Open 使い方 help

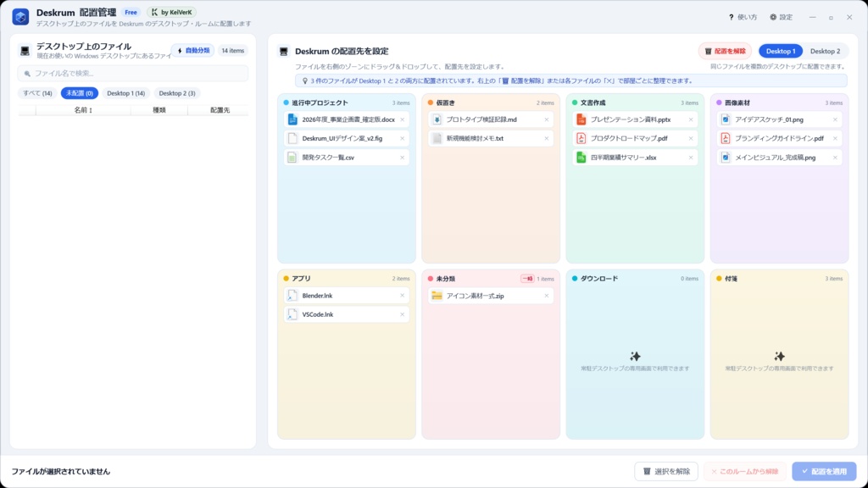tap(743, 17)
